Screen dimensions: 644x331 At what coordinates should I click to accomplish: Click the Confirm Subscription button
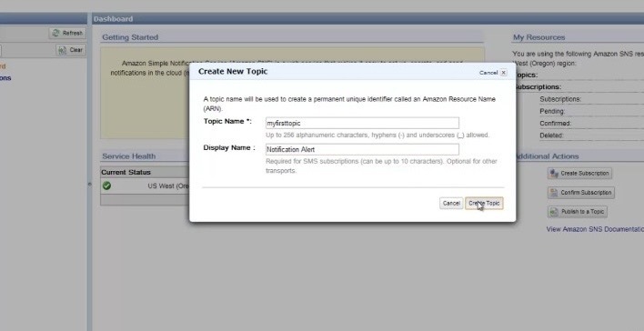click(580, 193)
